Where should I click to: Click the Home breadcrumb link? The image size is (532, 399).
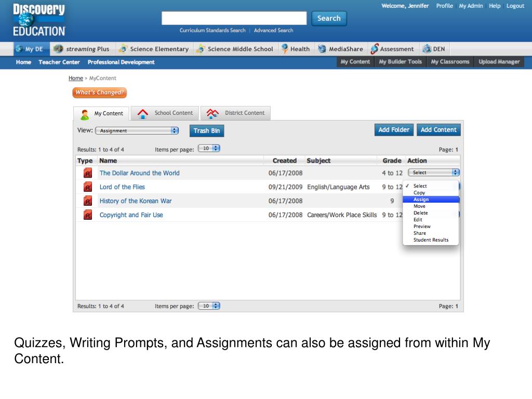76,78
